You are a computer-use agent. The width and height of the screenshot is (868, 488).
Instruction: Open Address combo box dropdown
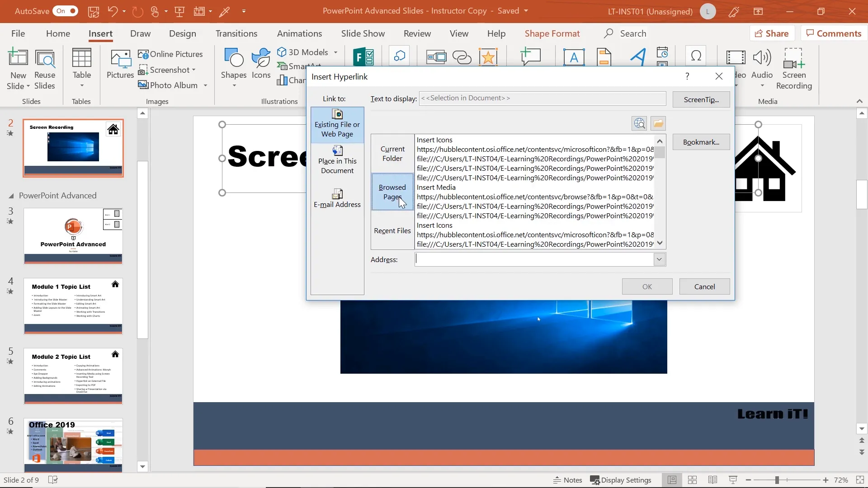(x=659, y=259)
